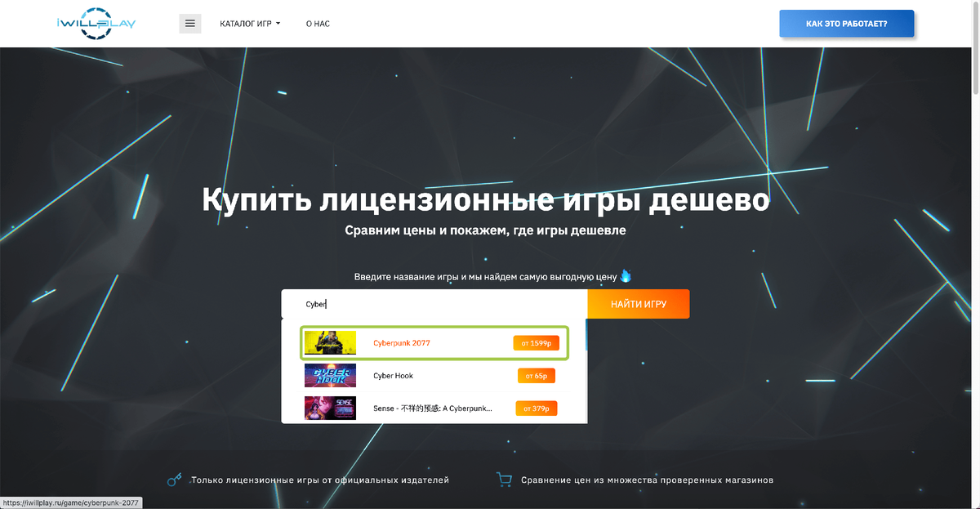Image resolution: width=980 pixels, height=509 pixels.
Task: Click the flame icon after search hint
Action: click(x=626, y=276)
